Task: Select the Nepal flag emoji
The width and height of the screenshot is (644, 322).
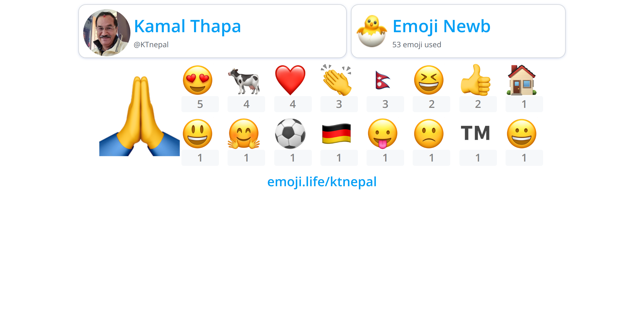Action: pyautogui.click(x=382, y=80)
